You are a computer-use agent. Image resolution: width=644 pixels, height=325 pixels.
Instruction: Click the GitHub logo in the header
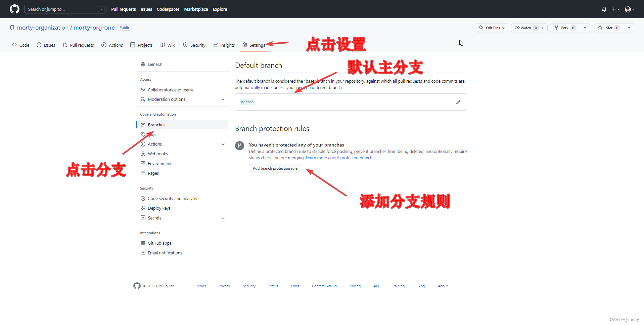14,9
